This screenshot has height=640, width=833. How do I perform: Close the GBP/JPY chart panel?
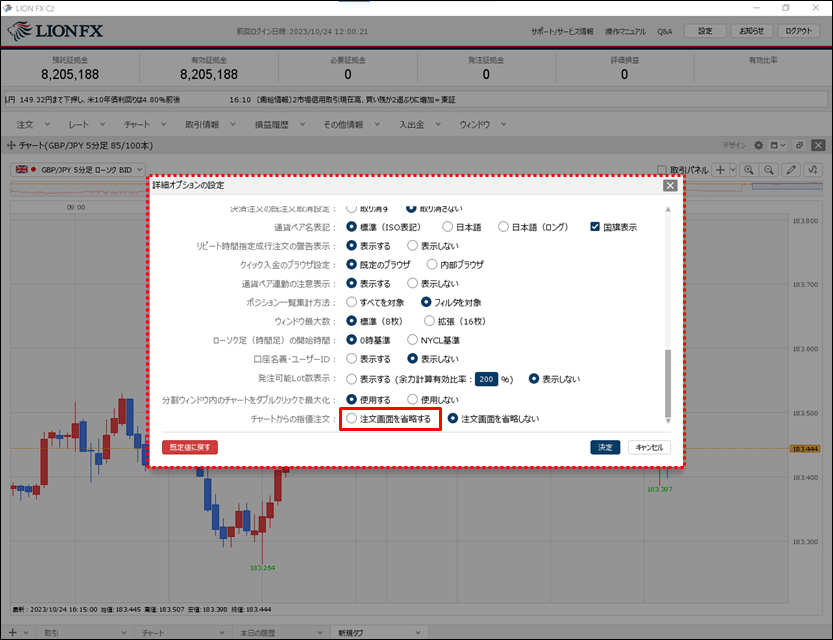click(819, 145)
